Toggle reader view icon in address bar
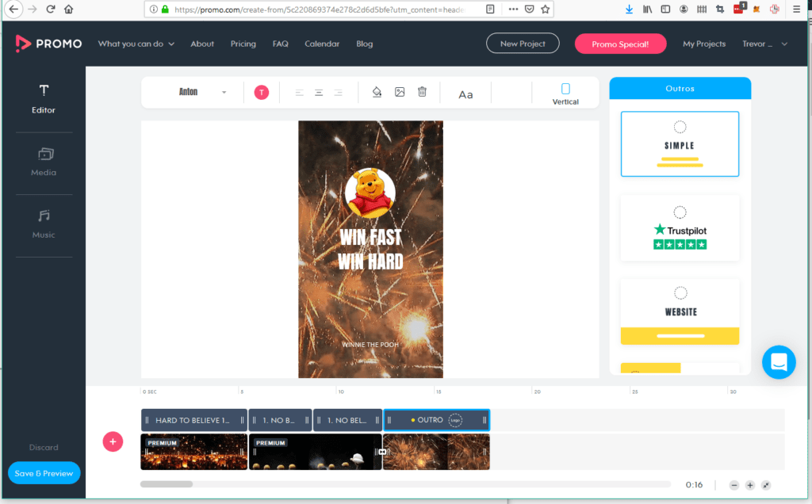The height and width of the screenshot is (504, 812). 490,9
